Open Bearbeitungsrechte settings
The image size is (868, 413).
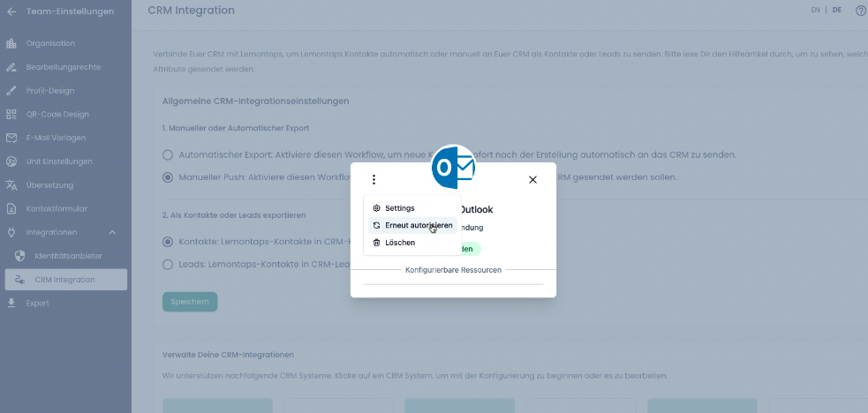pos(65,67)
